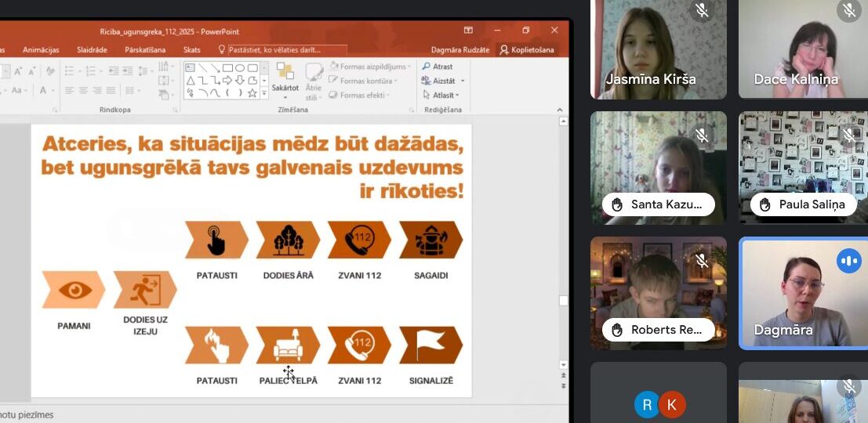Select the oval shape in shapes gallery
The width and height of the screenshot is (868, 423).
click(240, 68)
